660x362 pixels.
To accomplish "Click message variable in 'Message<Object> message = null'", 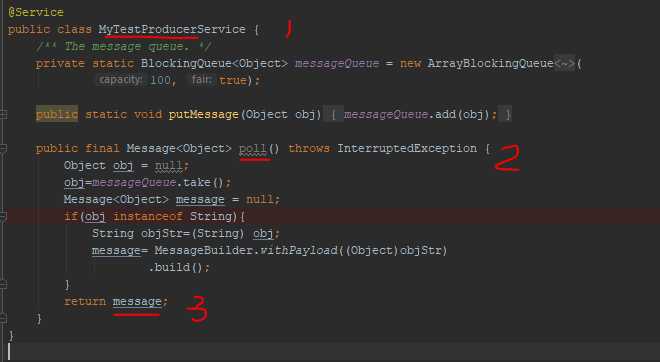I will pos(200,200).
